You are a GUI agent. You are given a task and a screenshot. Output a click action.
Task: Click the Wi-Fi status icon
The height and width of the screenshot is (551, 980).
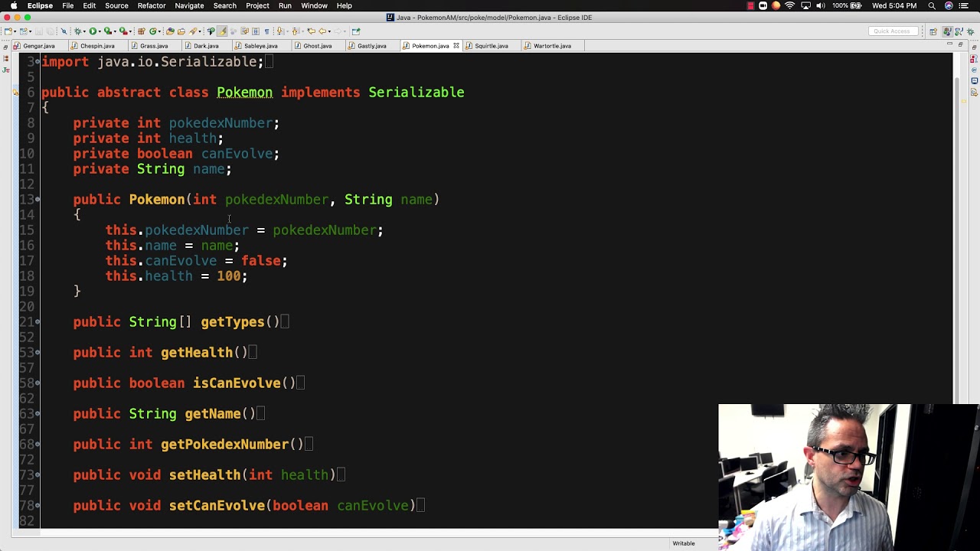790,5
